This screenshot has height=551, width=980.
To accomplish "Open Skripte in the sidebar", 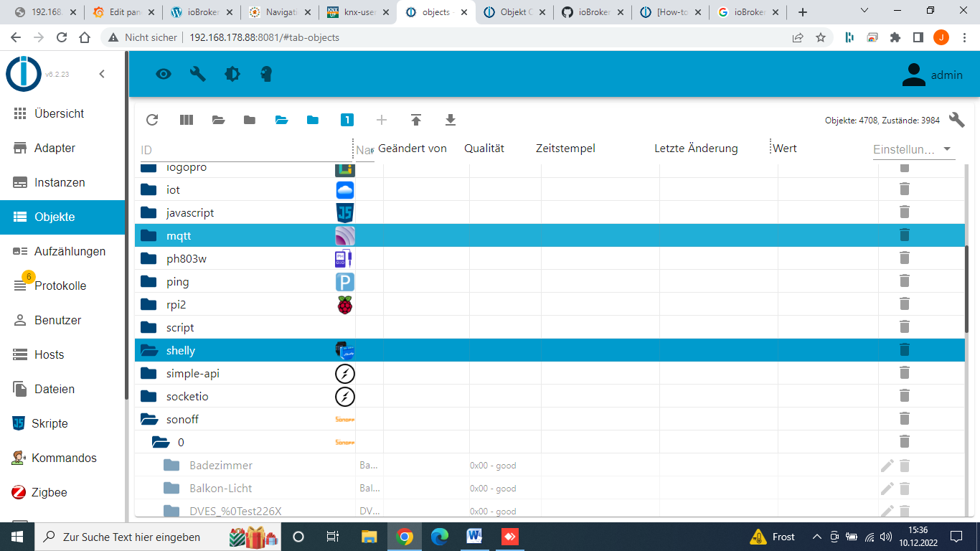I will (x=62, y=423).
